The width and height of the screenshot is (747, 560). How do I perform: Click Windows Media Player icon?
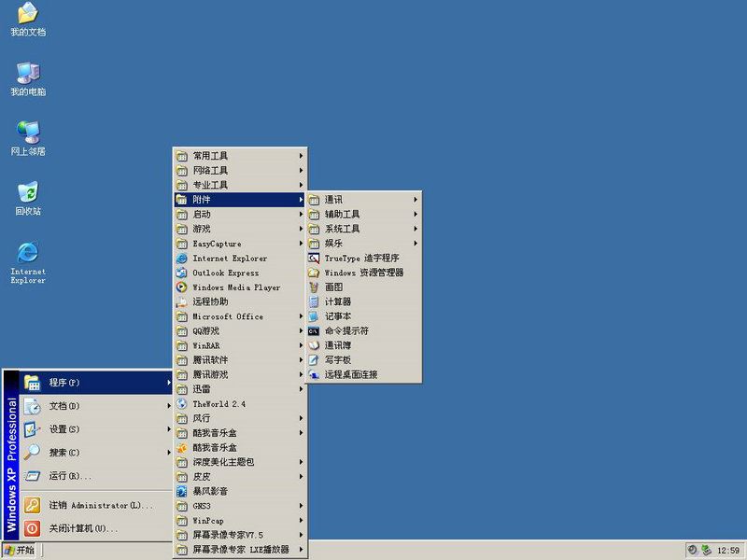pos(181,287)
